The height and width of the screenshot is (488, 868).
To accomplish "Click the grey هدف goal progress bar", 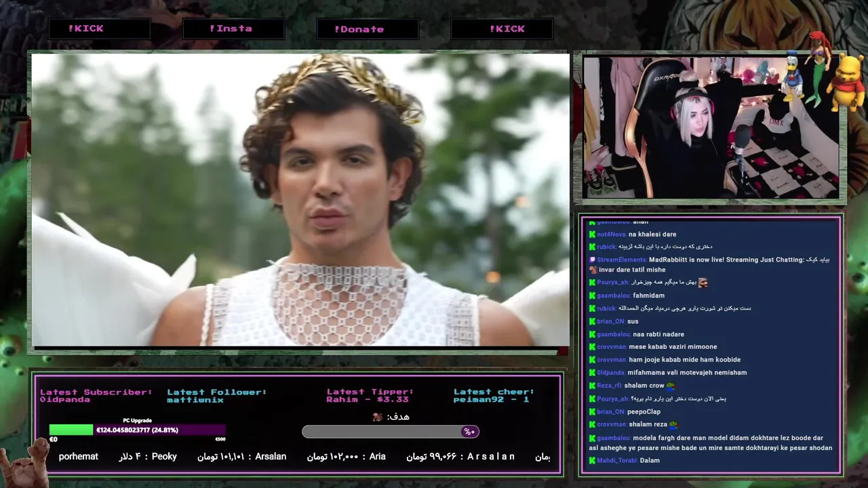I will pos(390,432).
